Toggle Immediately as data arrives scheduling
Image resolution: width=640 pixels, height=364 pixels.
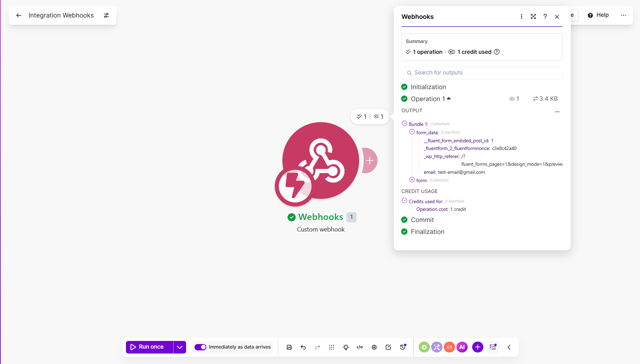(200, 347)
